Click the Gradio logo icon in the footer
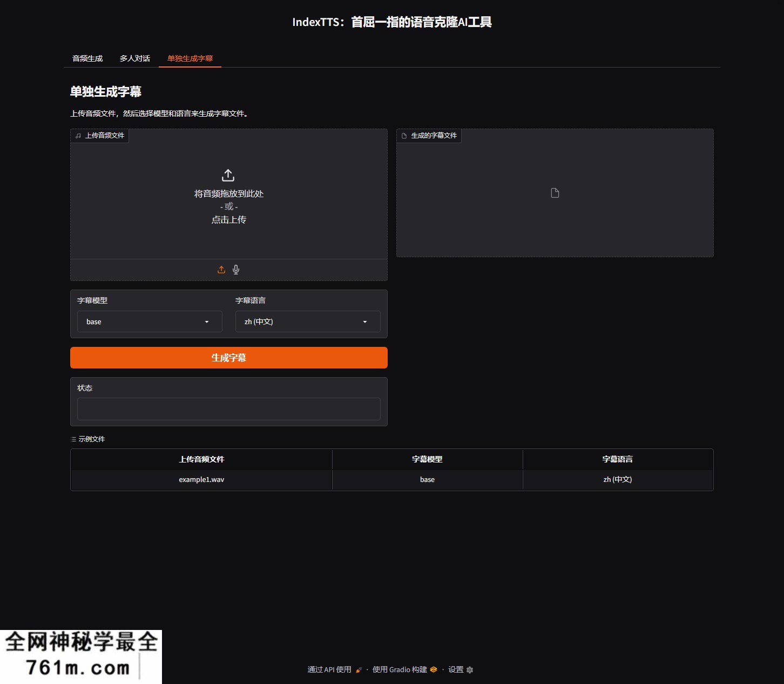This screenshot has width=784, height=684. 434,669
